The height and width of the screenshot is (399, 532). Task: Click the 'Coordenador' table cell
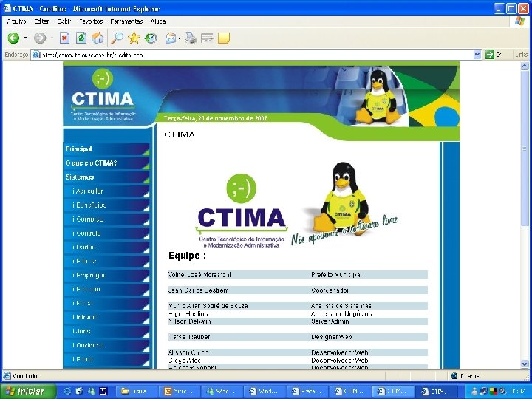330,290
